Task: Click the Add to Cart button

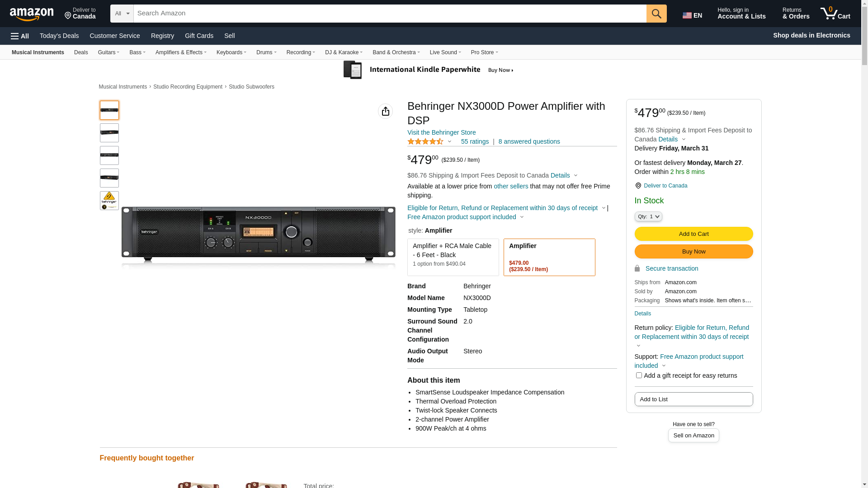Action: 693,234
